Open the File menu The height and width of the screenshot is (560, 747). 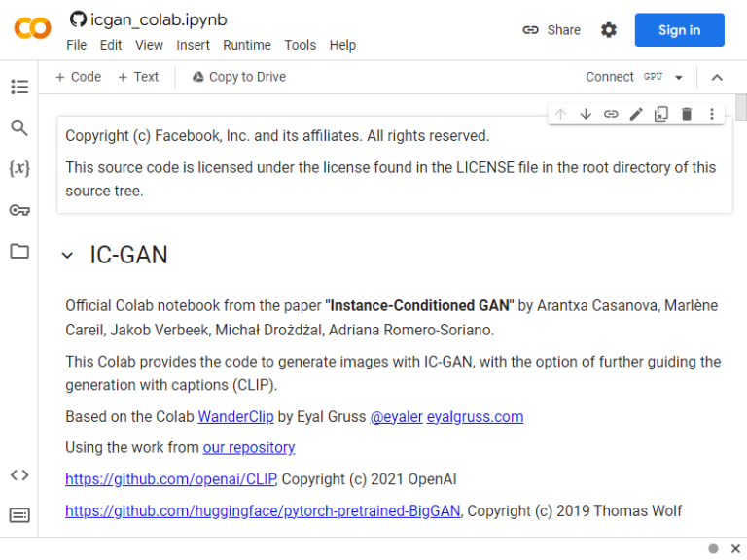(76, 45)
